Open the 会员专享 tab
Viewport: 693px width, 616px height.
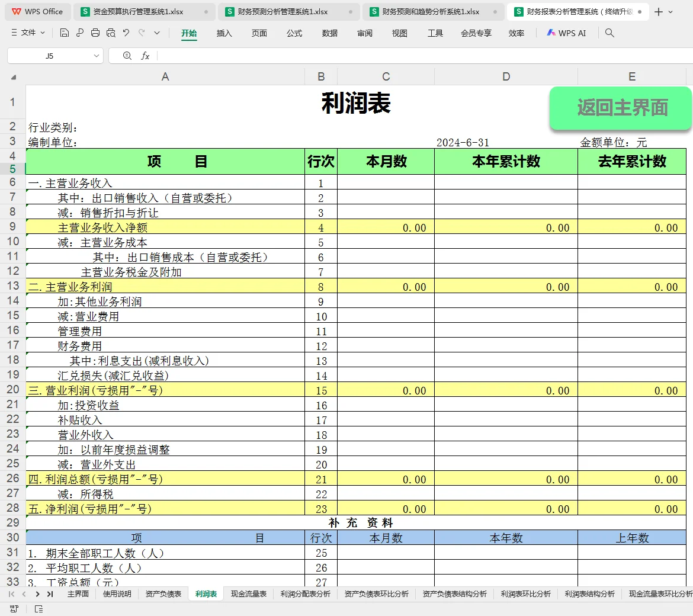tap(476, 33)
